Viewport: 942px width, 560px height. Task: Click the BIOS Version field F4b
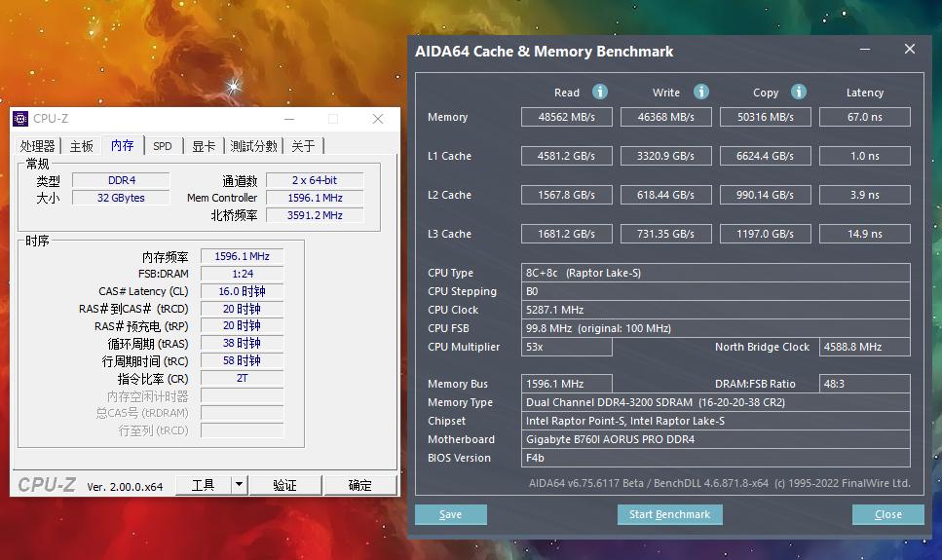point(716,458)
